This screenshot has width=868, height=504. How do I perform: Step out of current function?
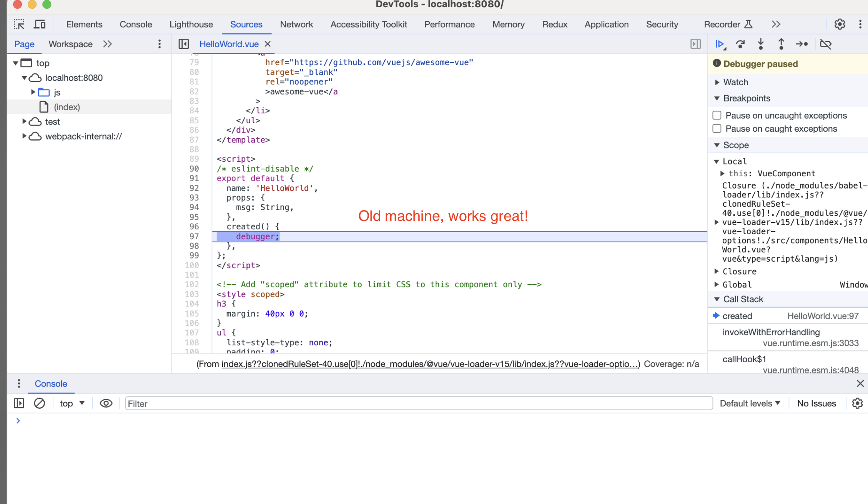(781, 44)
